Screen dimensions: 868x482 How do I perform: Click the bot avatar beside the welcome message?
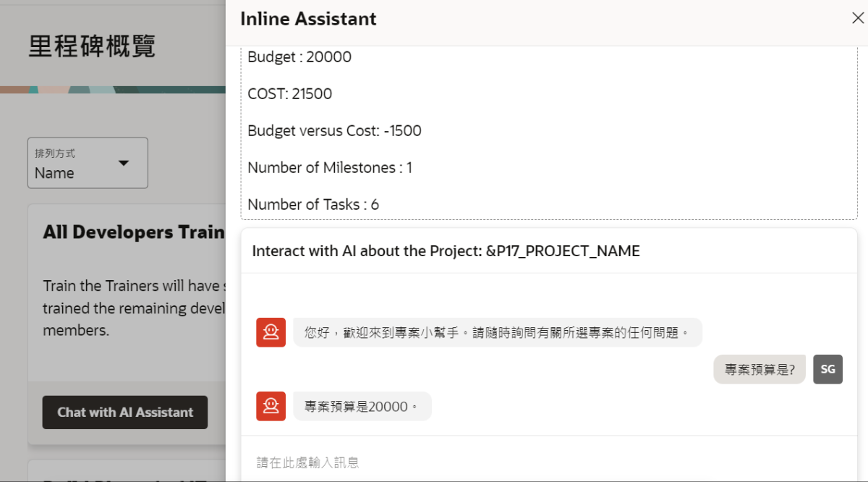271,332
